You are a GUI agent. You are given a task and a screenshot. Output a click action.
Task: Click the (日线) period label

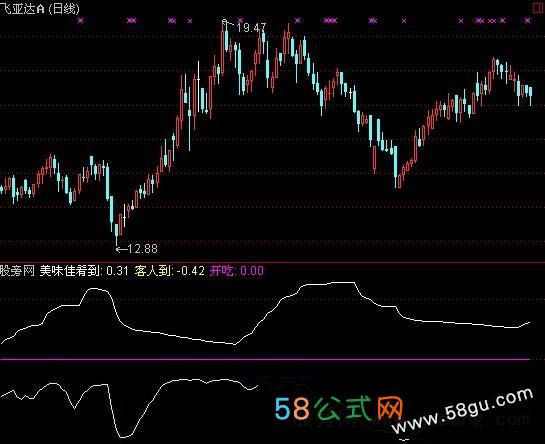64,8
